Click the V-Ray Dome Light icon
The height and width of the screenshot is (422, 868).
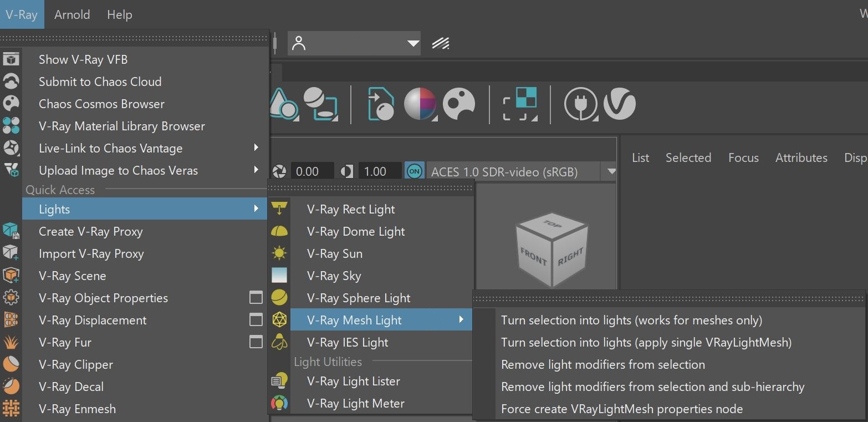279,231
